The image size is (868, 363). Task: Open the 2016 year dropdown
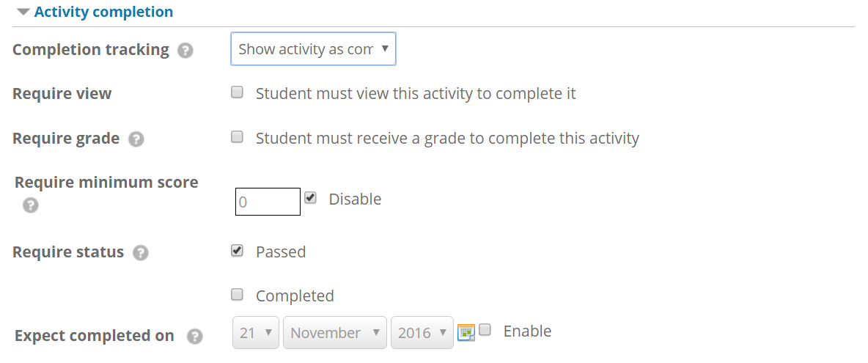[422, 332]
